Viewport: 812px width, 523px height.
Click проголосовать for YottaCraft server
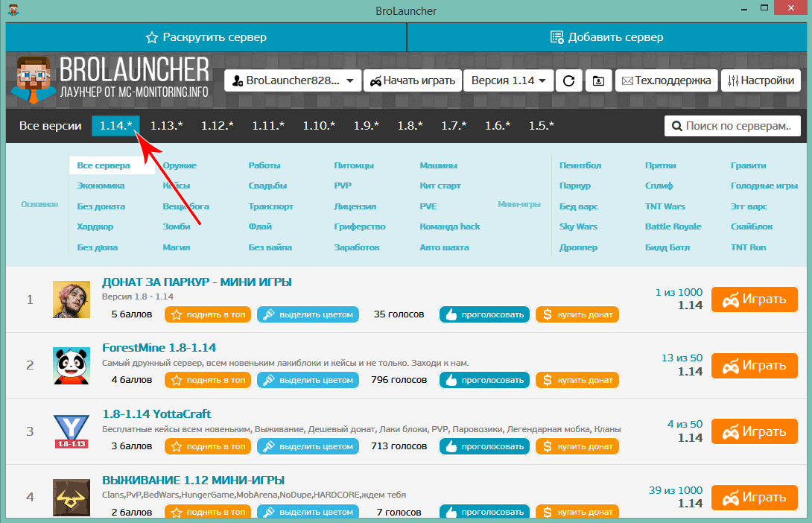point(484,446)
